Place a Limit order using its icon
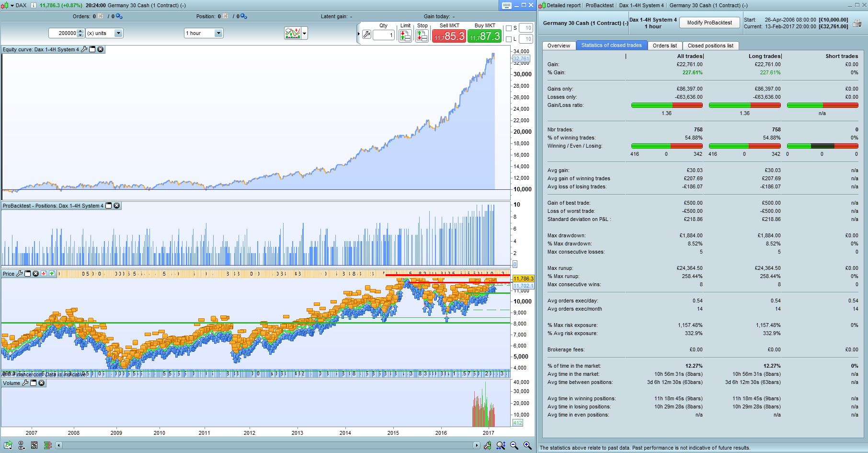 click(x=405, y=35)
